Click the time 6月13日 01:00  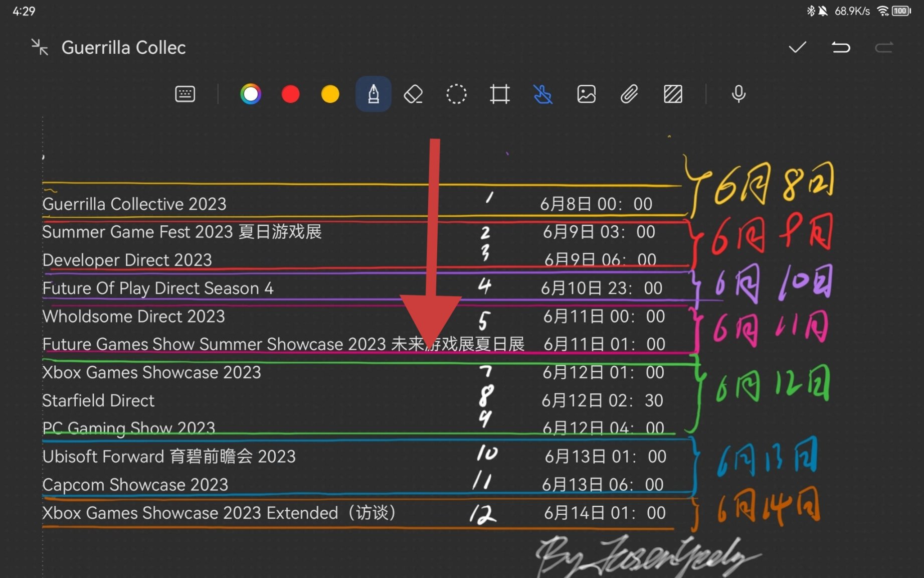click(x=606, y=457)
